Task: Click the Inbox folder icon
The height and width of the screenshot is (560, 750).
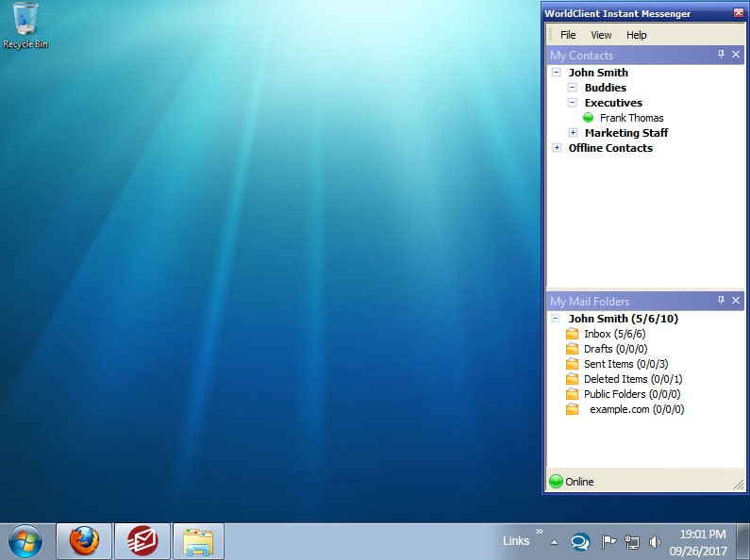Action: pyautogui.click(x=572, y=334)
